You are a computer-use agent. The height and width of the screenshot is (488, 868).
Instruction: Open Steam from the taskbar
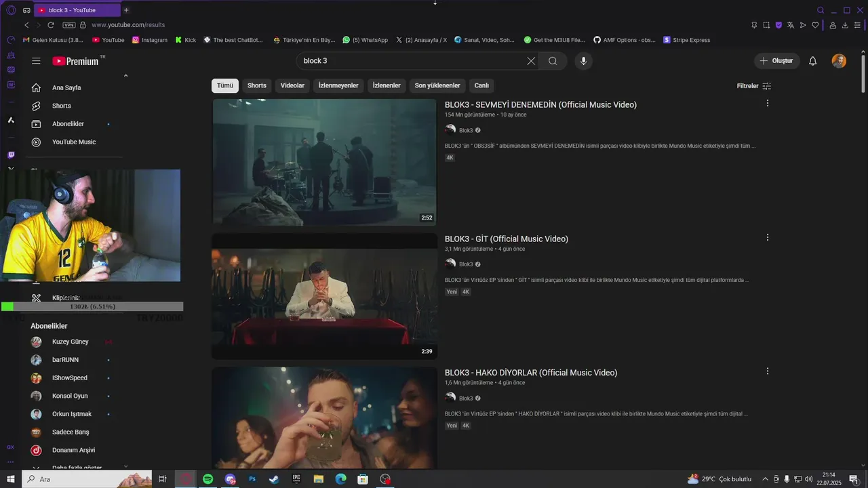(x=274, y=479)
